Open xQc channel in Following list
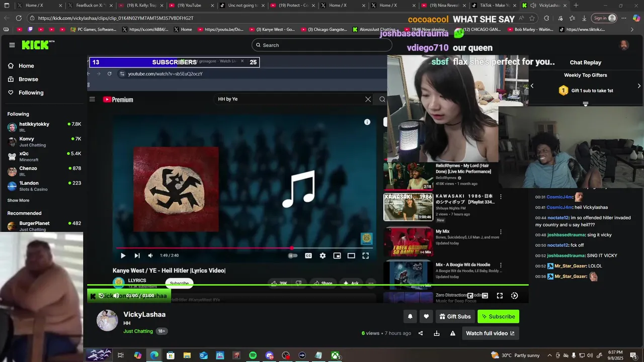644x362 pixels. click(44, 156)
